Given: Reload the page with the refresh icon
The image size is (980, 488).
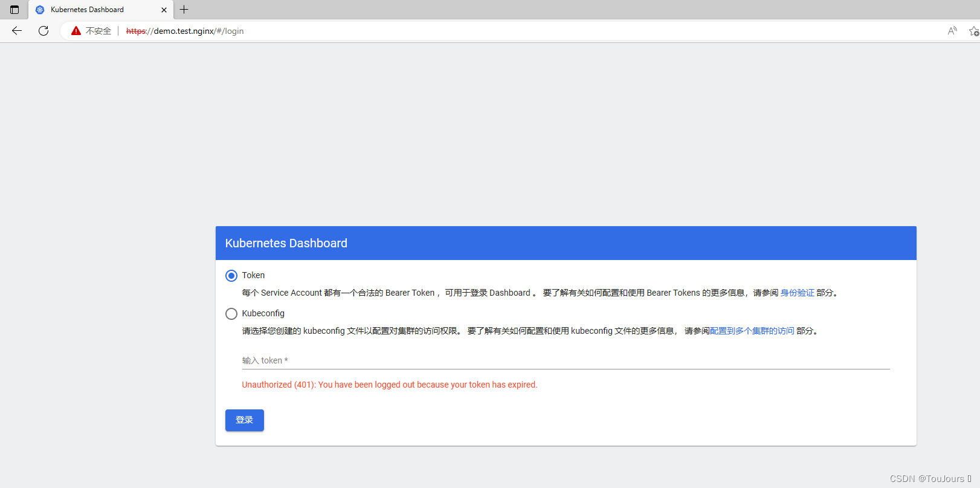Looking at the screenshot, I should coord(44,31).
